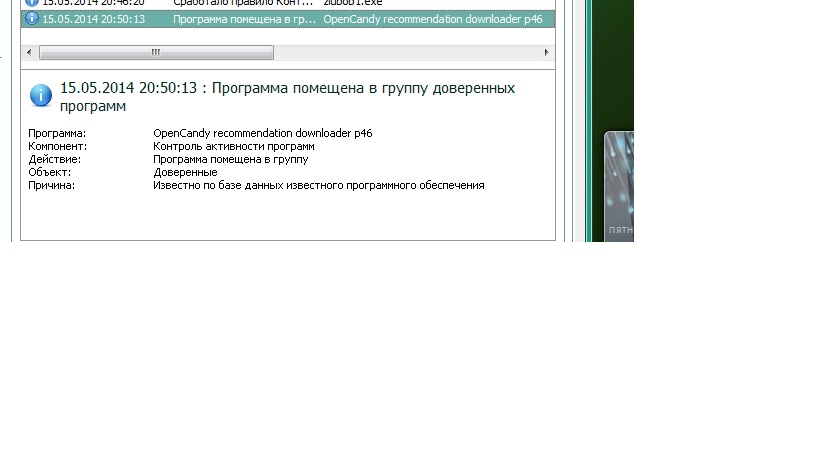Click the 'Программа:' label in details
Viewport: 819px width, 460px height.
tap(57, 133)
